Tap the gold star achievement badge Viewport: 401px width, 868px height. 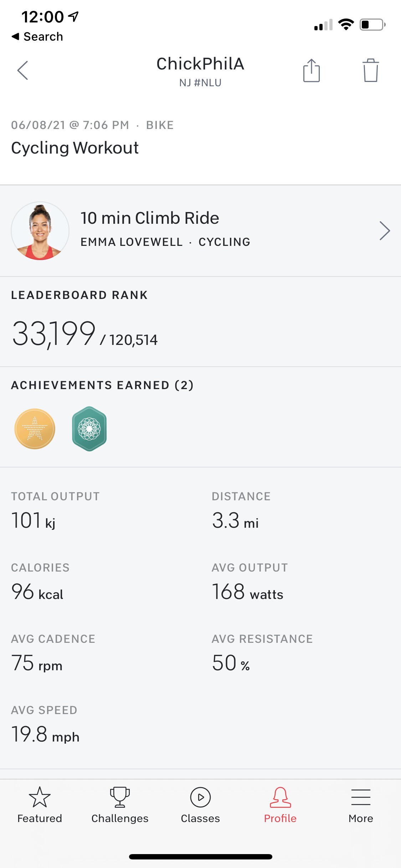pyautogui.click(x=35, y=429)
